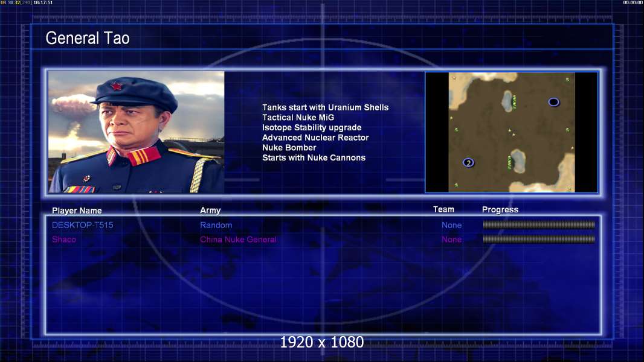Open the China Nuke General army entry
The image size is (644, 362).
(238, 240)
